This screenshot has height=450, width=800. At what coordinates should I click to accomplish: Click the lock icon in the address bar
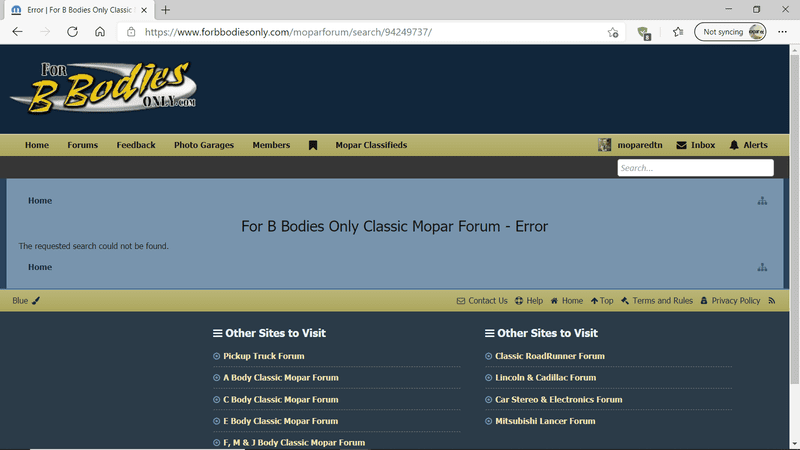[x=131, y=32]
